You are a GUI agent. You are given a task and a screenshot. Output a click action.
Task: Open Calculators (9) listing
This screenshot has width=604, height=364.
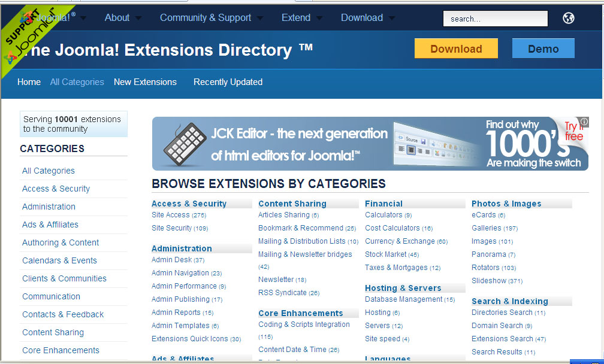(x=388, y=215)
